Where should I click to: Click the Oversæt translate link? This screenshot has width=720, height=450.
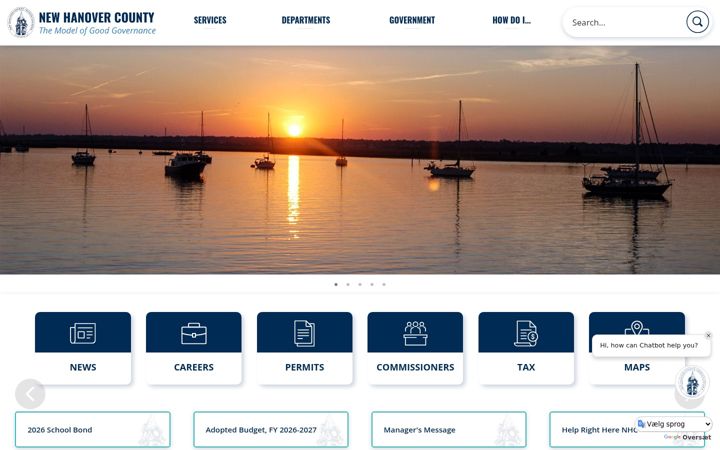(x=697, y=437)
